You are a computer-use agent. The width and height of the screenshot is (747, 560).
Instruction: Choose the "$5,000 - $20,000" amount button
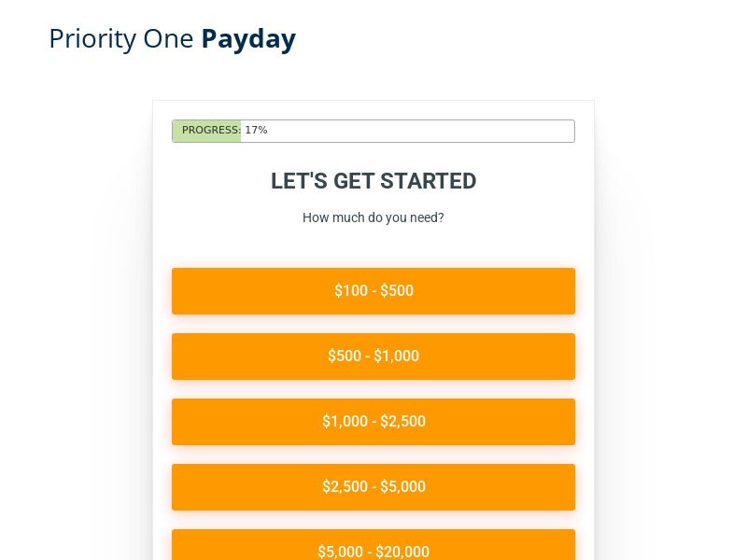[x=373, y=549]
